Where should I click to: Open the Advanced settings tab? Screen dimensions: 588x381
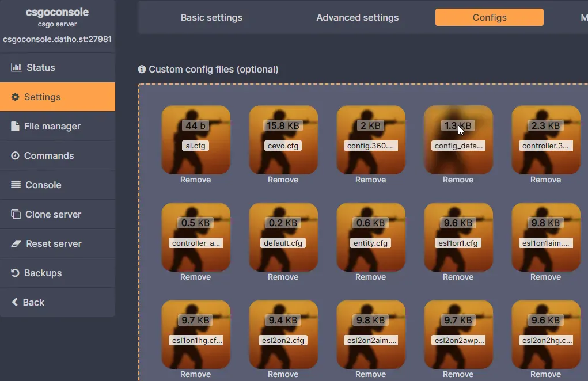(357, 17)
